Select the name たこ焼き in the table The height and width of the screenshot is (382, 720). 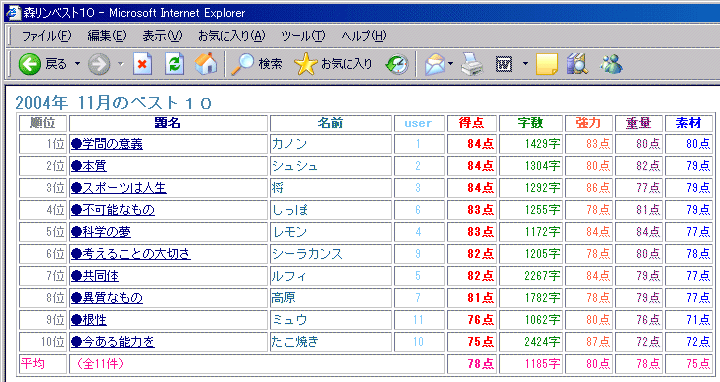tap(295, 342)
